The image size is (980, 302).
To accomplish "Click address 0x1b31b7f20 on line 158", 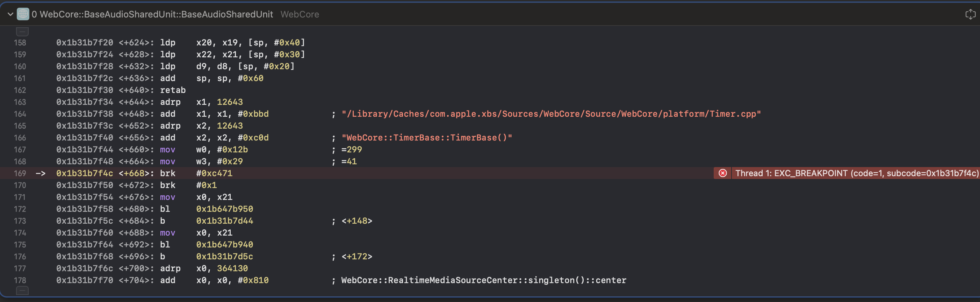I will (85, 43).
